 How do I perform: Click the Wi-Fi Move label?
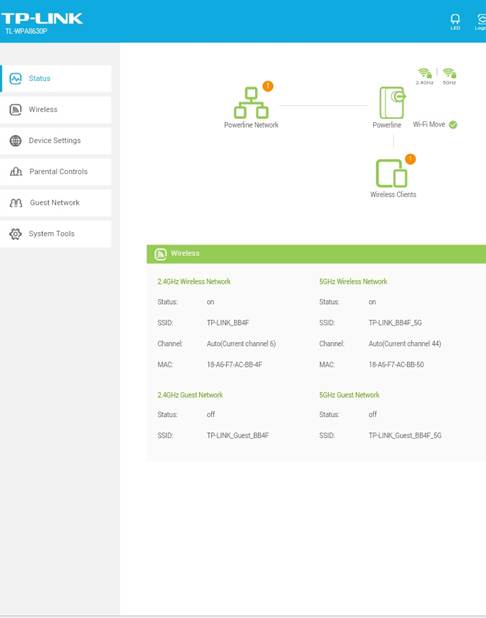point(429,125)
